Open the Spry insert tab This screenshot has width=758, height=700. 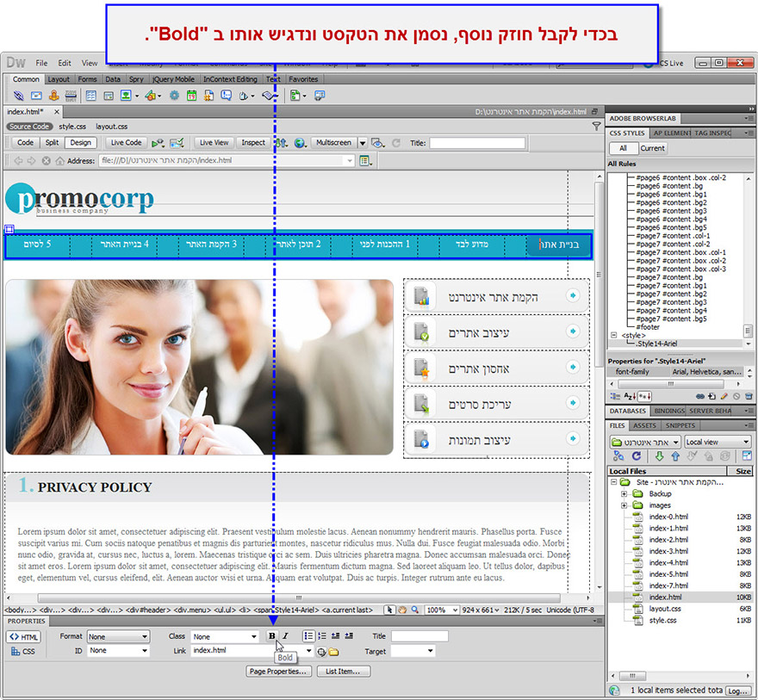[x=136, y=79]
